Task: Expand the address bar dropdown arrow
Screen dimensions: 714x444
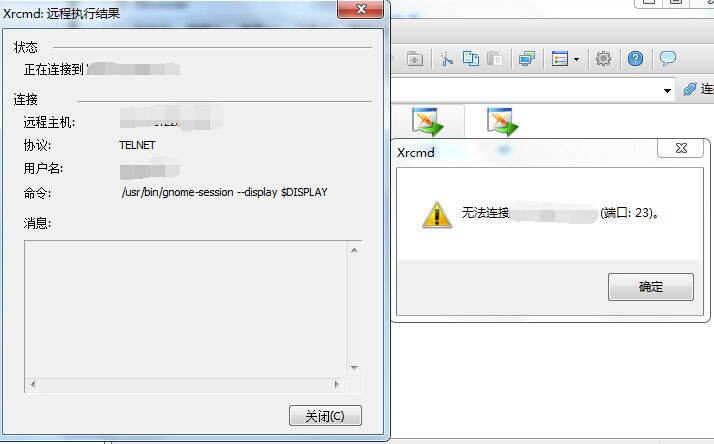Action: (x=667, y=91)
